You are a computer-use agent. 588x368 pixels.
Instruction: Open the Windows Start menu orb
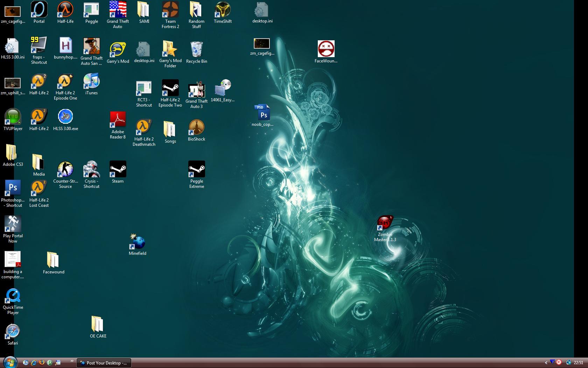[x=9, y=362]
